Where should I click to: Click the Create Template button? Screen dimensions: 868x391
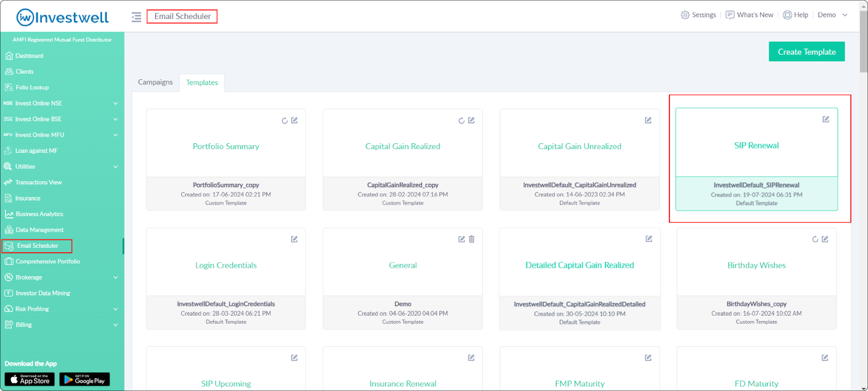tap(807, 52)
